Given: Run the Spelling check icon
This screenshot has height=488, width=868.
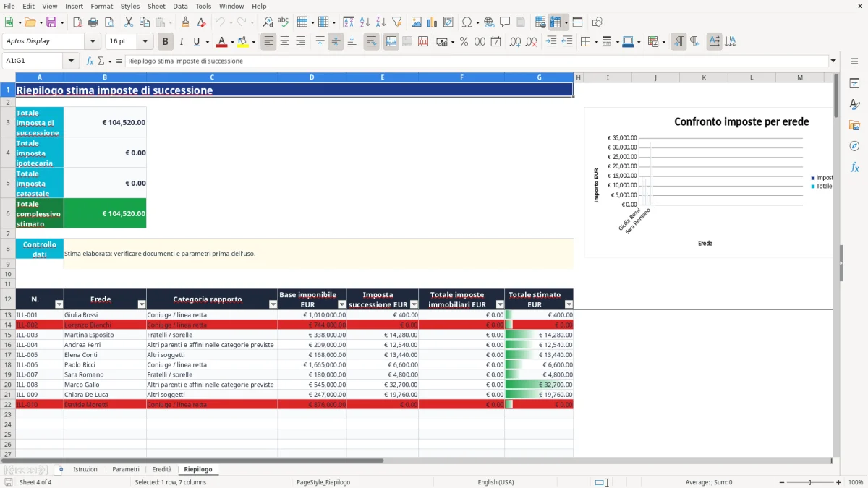Looking at the screenshot, I should (x=284, y=22).
